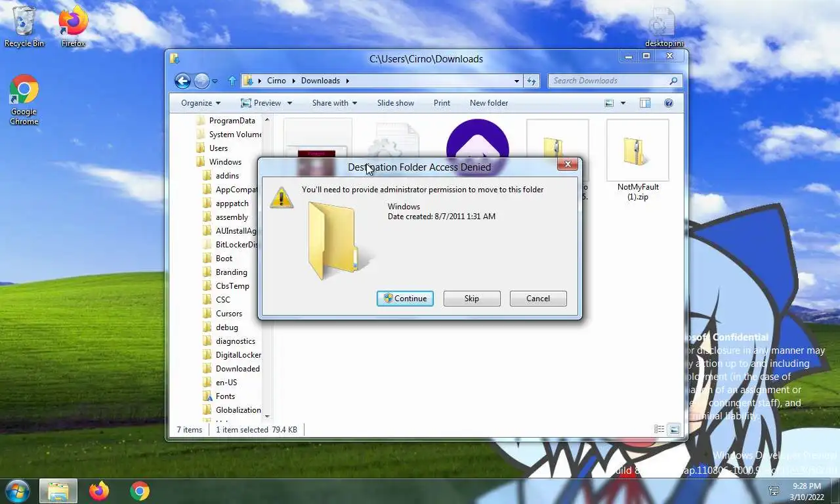
Task: Select the apppatch folder in the tree
Action: (x=226, y=203)
